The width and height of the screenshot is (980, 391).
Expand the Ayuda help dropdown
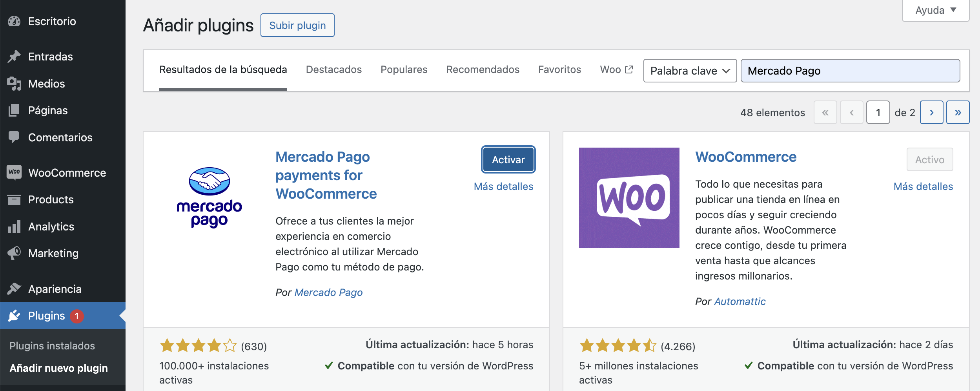tap(936, 10)
